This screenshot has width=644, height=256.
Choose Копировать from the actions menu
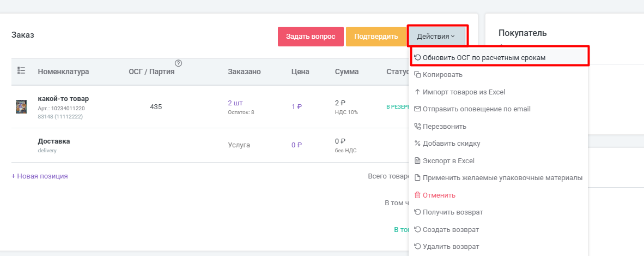(442, 74)
